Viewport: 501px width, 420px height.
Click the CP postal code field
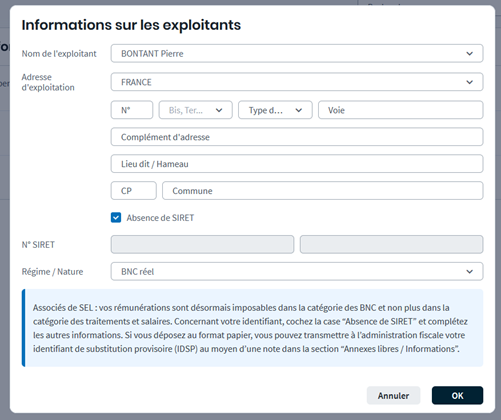(133, 191)
